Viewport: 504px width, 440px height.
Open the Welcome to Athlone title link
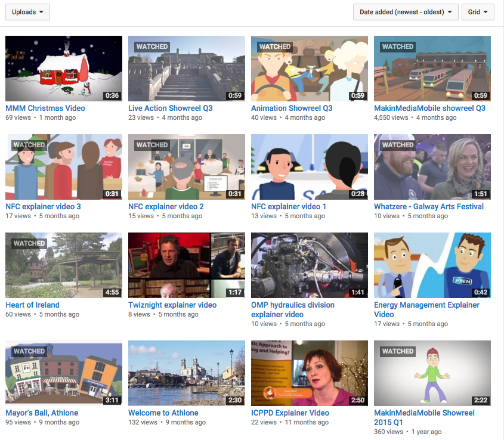(x=163, y=413)
